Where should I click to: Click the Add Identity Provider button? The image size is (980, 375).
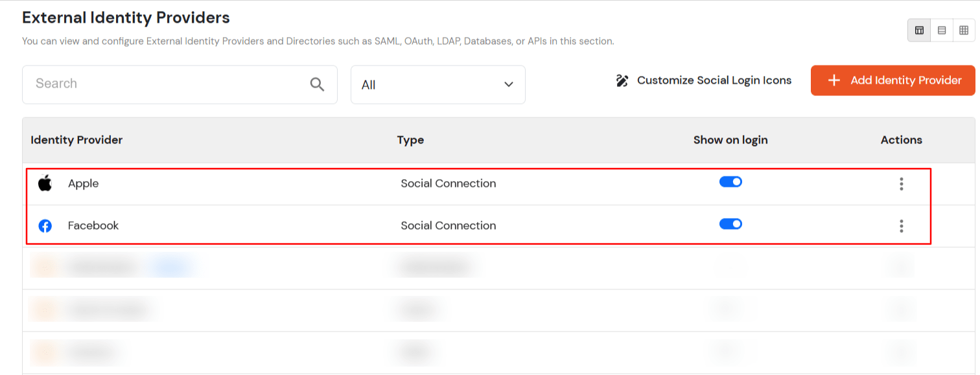tap(892, 80)
